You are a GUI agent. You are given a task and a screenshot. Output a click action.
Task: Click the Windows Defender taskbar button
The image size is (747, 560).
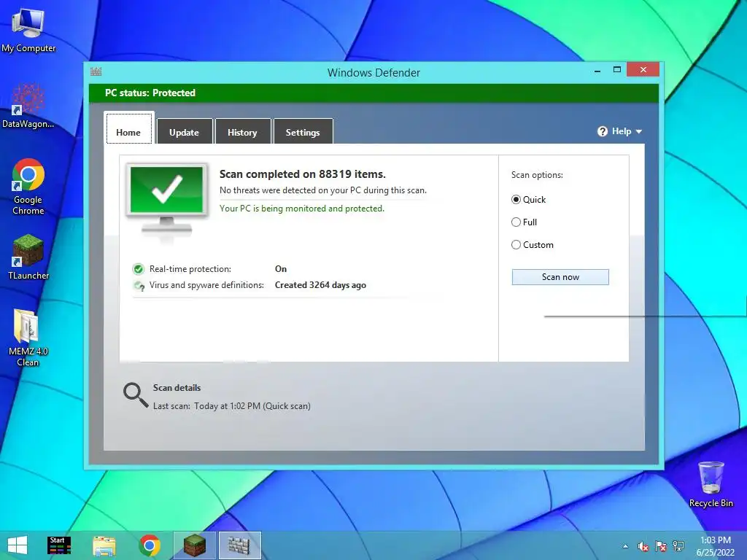[239, 545]
